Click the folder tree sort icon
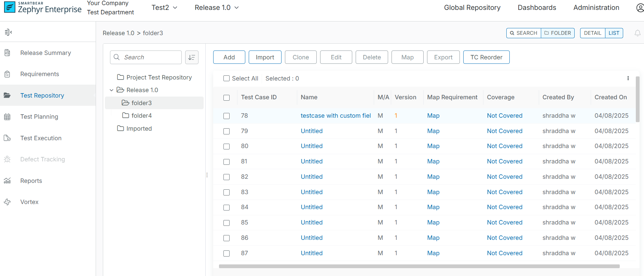Viewport: 644px width, 276px height. [192, 57]
